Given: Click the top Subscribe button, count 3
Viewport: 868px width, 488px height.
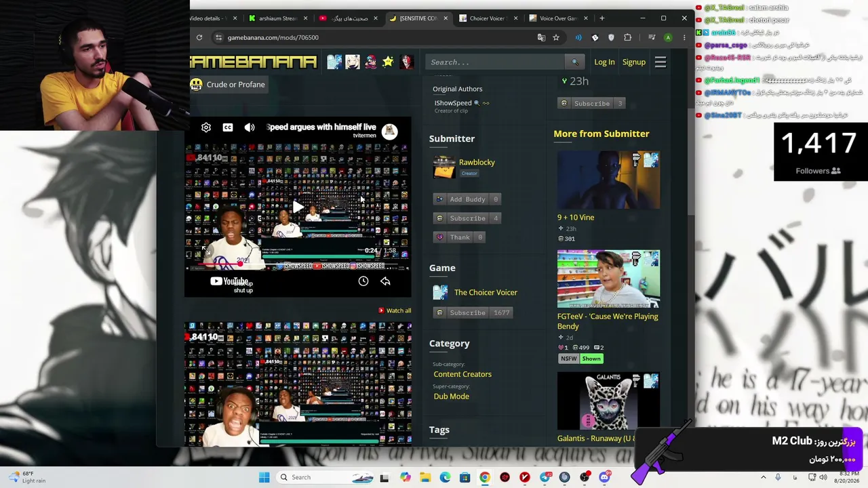Looking at the screenshot, I should click(x=592, y=103).
